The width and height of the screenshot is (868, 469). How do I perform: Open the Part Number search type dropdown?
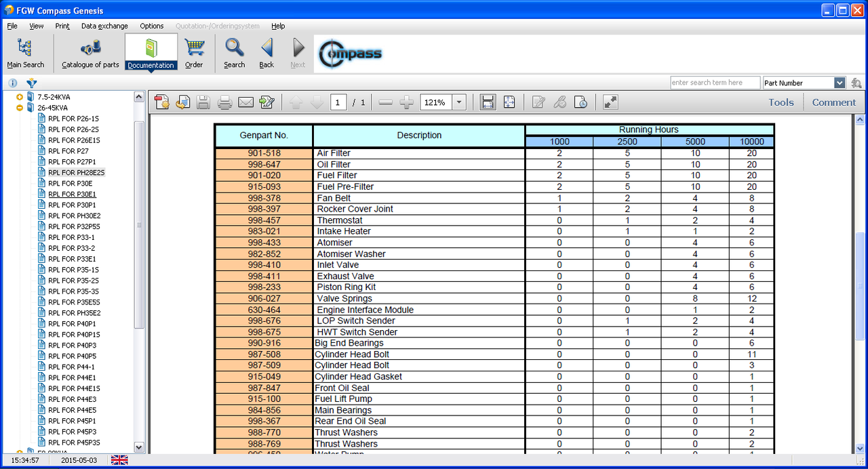840,83
